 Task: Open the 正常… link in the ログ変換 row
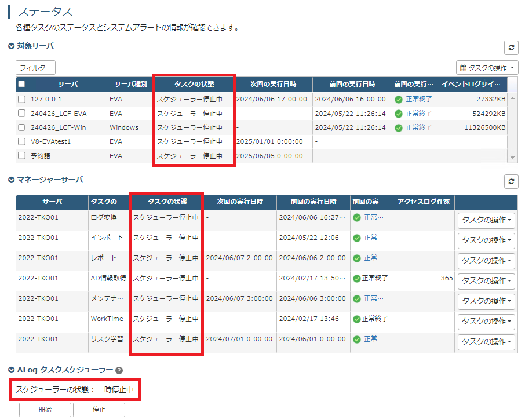(x=373, y=217)
